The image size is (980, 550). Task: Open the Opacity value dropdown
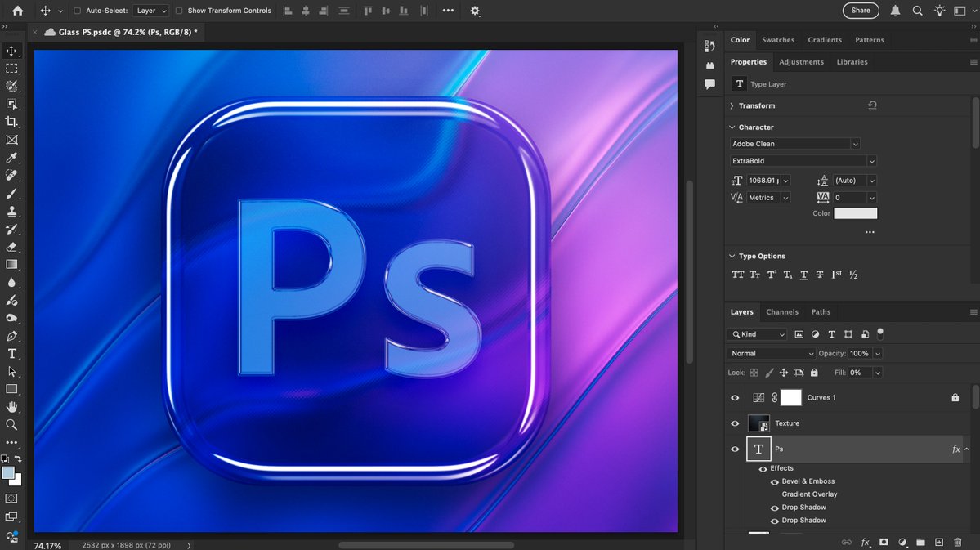click(x=878, y=353)
